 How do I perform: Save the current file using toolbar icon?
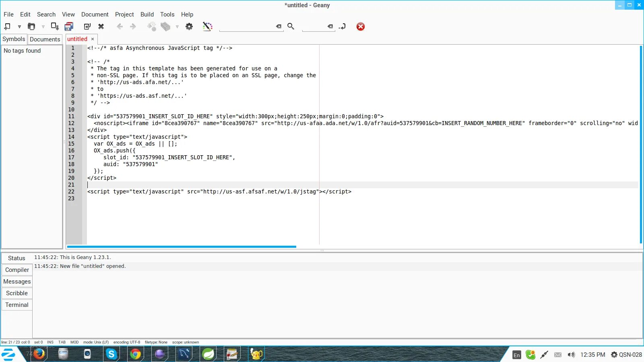pos(55,27)
